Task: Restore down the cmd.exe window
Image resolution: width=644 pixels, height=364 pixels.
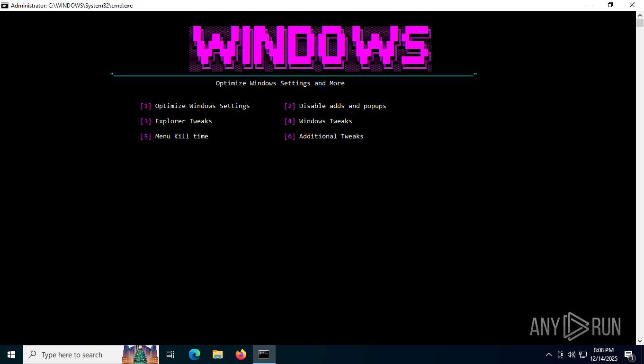Action: 611,5
